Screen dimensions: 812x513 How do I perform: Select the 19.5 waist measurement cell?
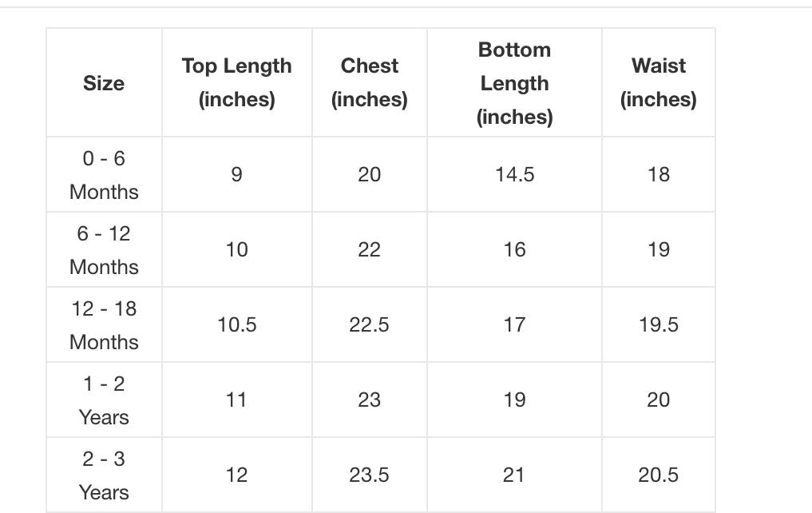[659, 325]
